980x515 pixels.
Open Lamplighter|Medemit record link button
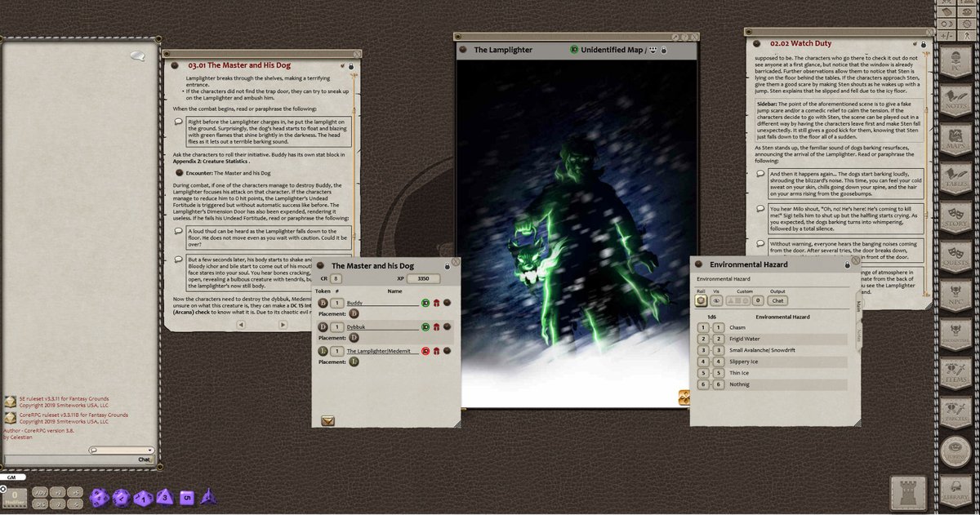pyautogui.click(x=447, y=351)
